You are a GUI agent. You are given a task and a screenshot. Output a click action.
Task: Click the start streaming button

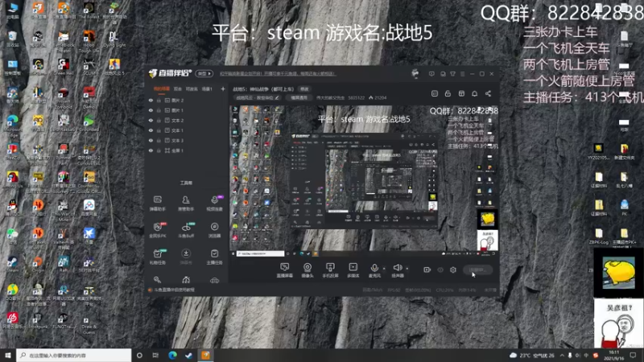coord(477,269)
